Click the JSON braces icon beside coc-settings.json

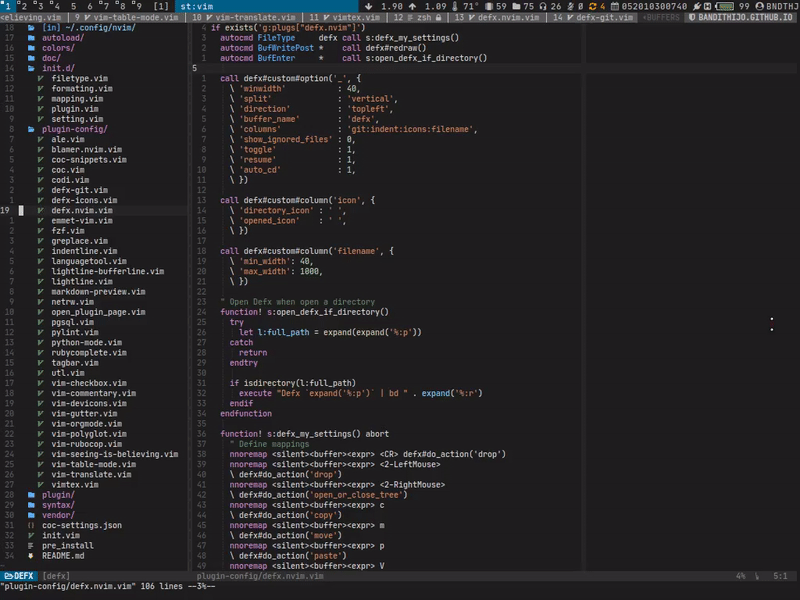pos(31,525)
